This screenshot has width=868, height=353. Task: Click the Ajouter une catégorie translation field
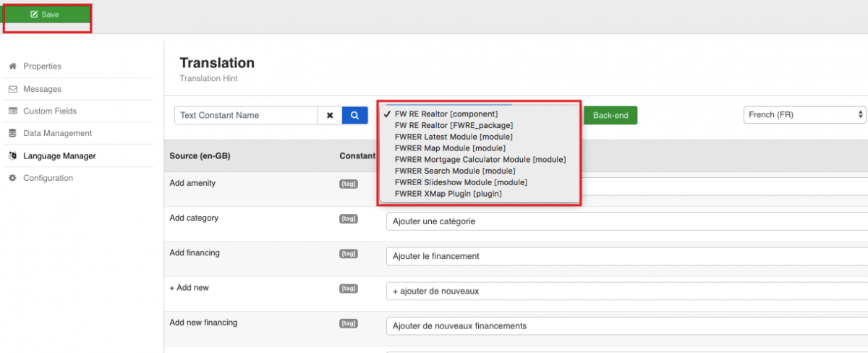625,221
